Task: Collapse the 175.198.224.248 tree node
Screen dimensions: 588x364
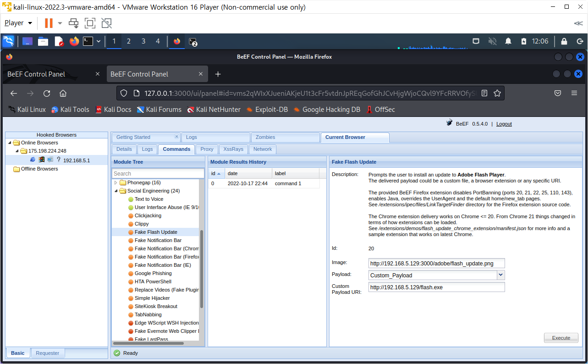Action: 17,151
